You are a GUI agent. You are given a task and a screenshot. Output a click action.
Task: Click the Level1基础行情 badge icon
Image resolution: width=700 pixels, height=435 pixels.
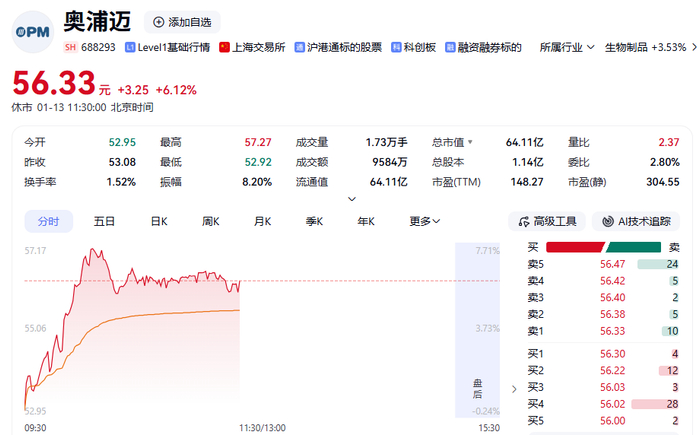click(x=130, y=47)
